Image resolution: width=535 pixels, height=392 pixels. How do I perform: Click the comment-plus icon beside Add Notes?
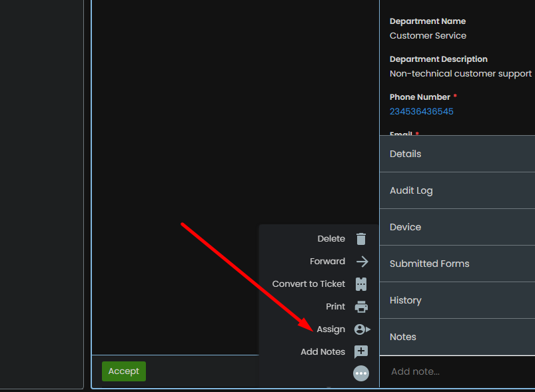(361, 352)
